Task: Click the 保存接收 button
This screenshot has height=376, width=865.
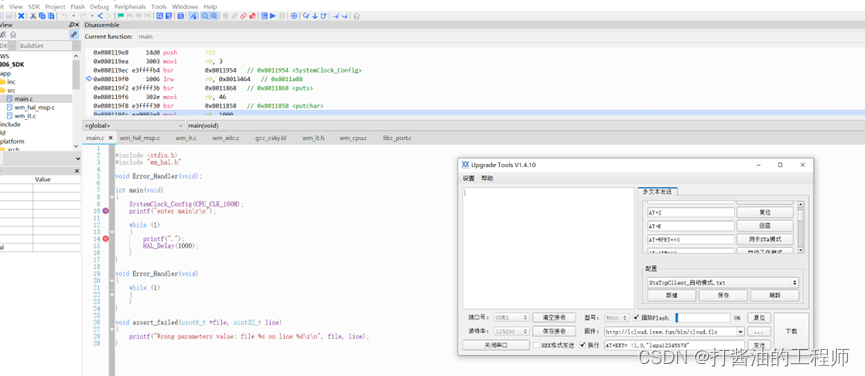Action: coord(554,331)
